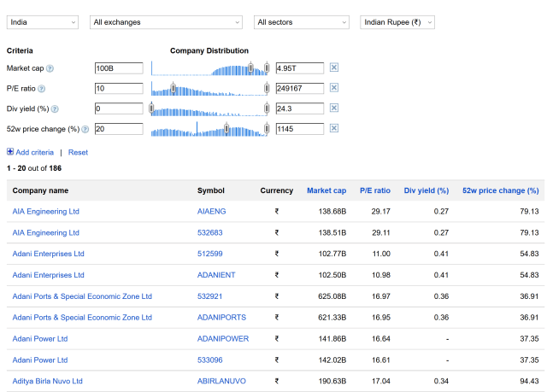
Task: Open Market cap help icon
Action: (x=50, y=68)
